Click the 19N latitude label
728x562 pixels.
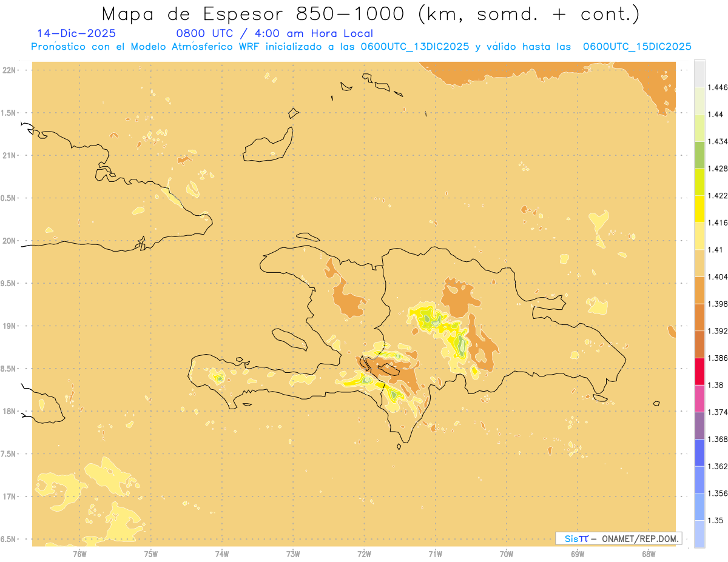tap(9, 326)
